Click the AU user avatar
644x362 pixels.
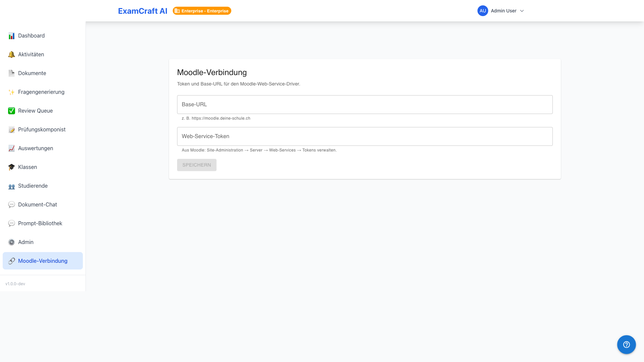pos(483,11)
